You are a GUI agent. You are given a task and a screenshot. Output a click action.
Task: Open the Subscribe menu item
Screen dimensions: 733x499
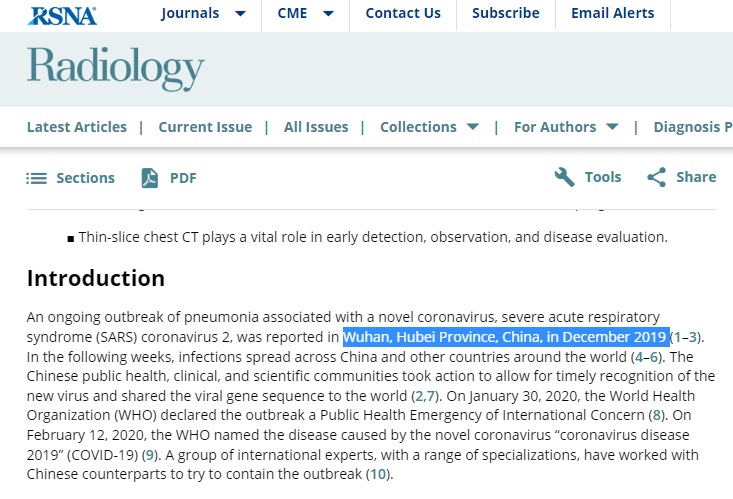(x=506, y=13)
